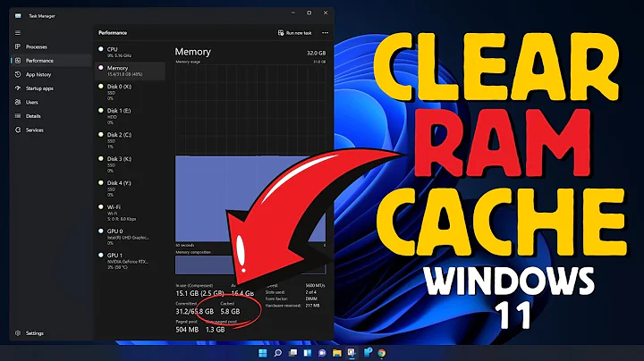
Task: Minimize the Task Manager window
Action: (293, 13)
